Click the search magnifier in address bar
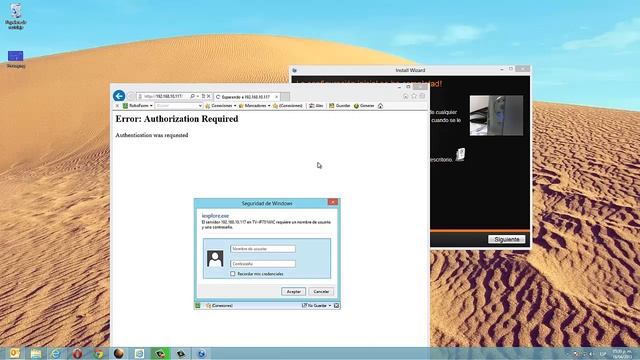This screenshot has height=360, width=640. [192, 96]
